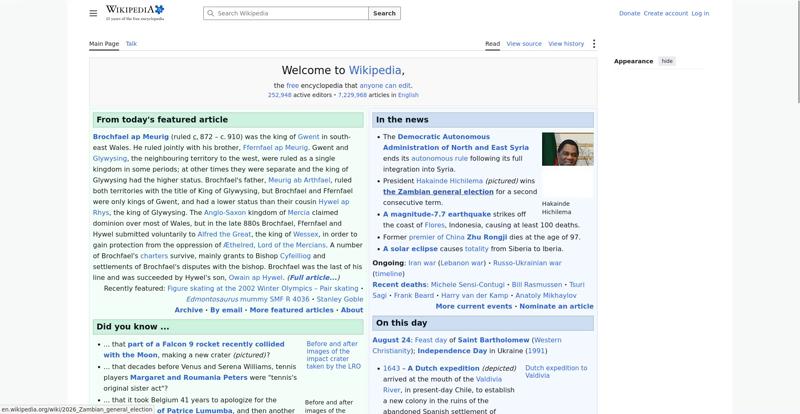Viewport: 800px width, 414px height.
Task: Click the Log in link
Action: (x=700, y=13)
